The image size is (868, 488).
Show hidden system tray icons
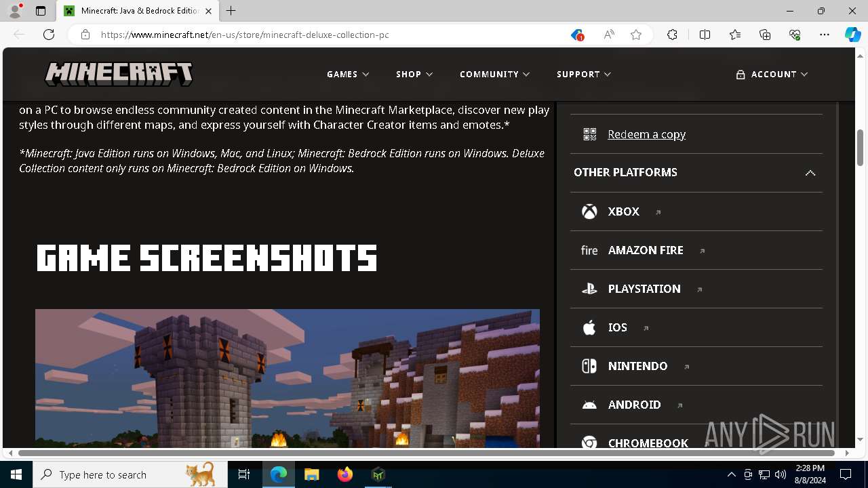click(x=731, y=474)
